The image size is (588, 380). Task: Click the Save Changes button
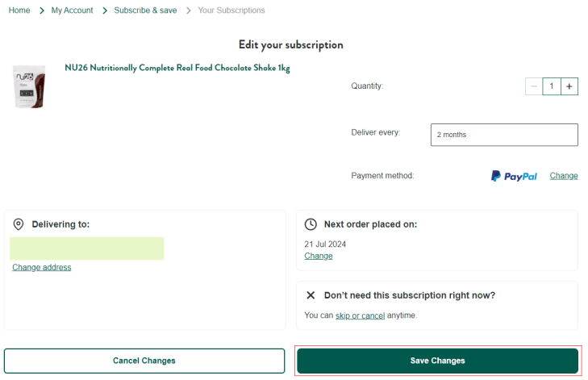click(438, 361)
